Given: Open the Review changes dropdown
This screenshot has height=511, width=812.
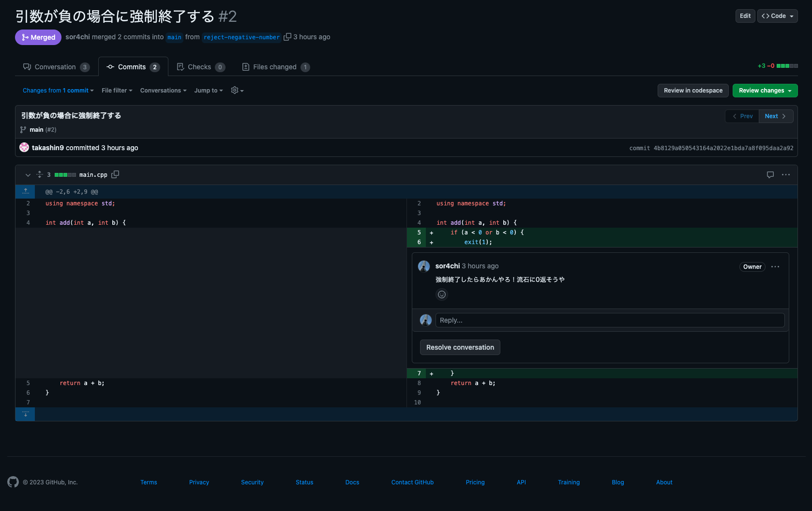Looking at the screenshot, I should pos(765,91).
